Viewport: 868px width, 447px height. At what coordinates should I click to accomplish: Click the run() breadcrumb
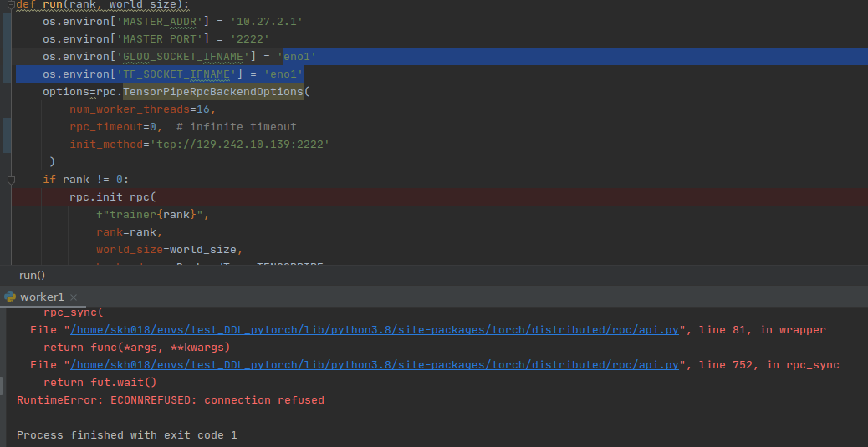click(x=32, y=275)
